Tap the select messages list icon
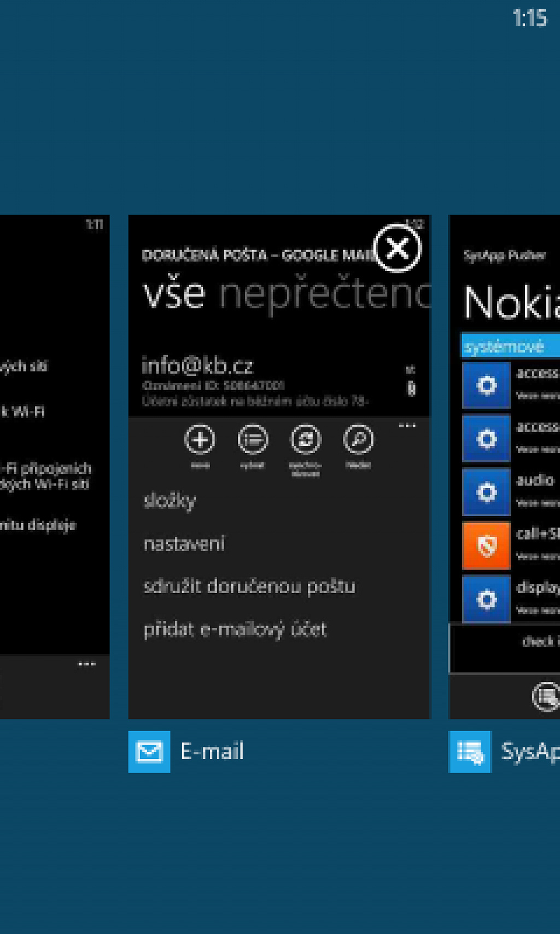This screenshot has width=560, height=934. (253, 439)
